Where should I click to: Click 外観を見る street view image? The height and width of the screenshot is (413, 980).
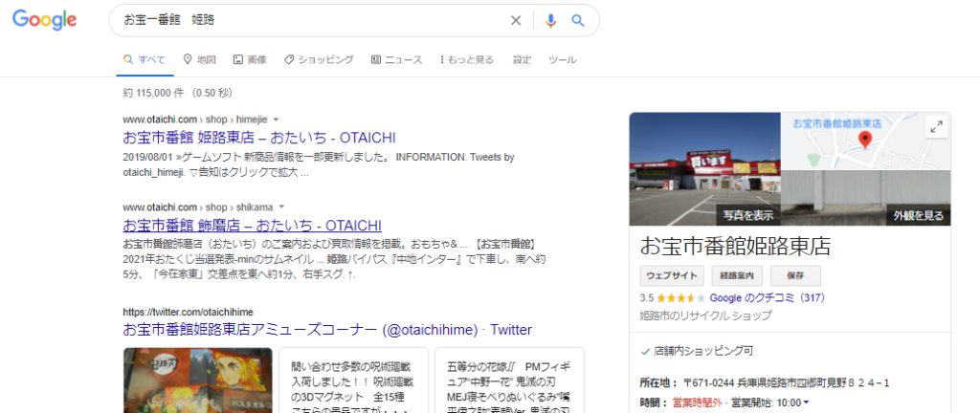(866, 198)
